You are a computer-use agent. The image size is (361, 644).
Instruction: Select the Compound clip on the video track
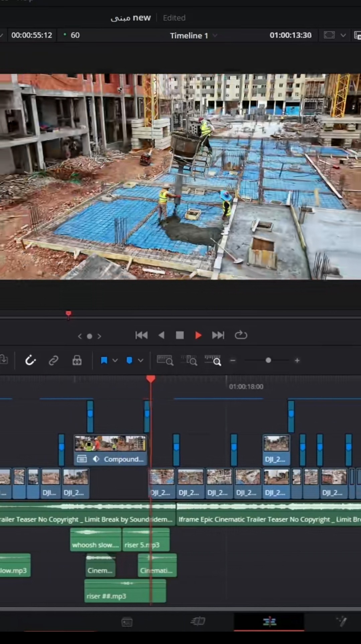click(x=110, y=450)
